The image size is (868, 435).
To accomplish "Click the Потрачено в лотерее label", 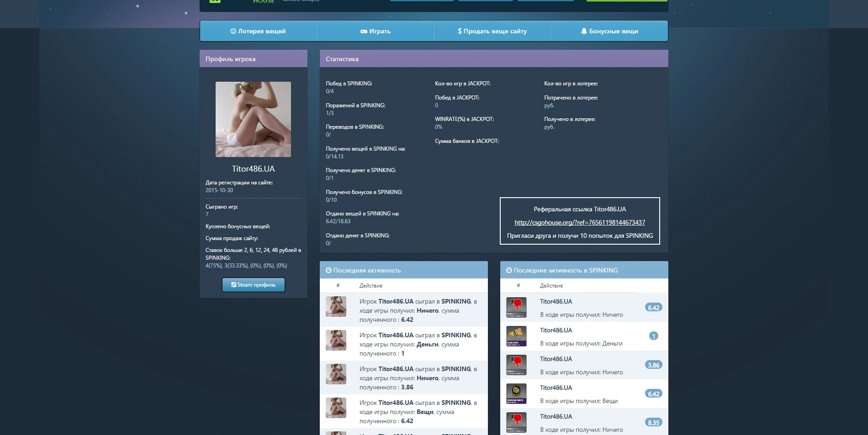I will coord(571,98).
